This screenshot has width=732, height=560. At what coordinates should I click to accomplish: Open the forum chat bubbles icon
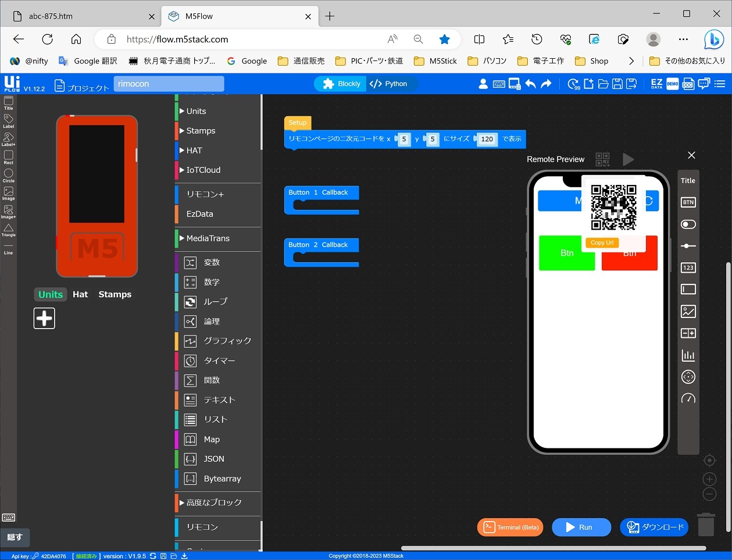click(x=704, y=84)
